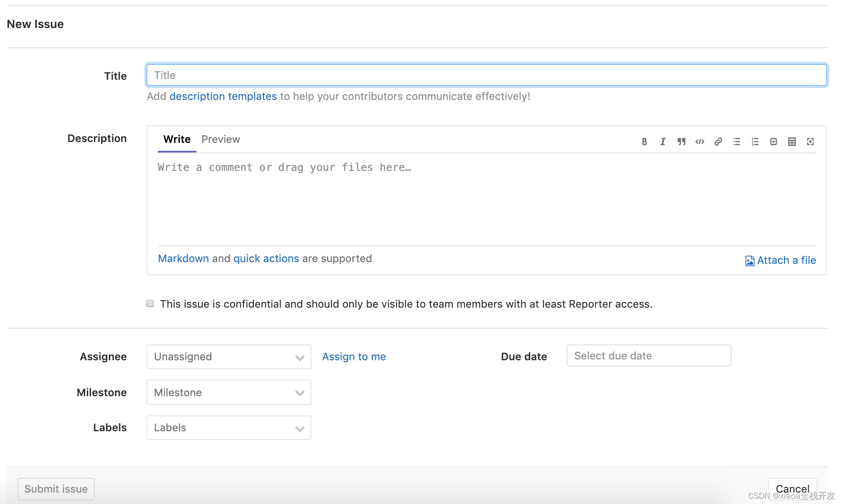842x504 pixels.
Task: Apply bold formatting in description toolbar
Action: [x=644, y=142]
